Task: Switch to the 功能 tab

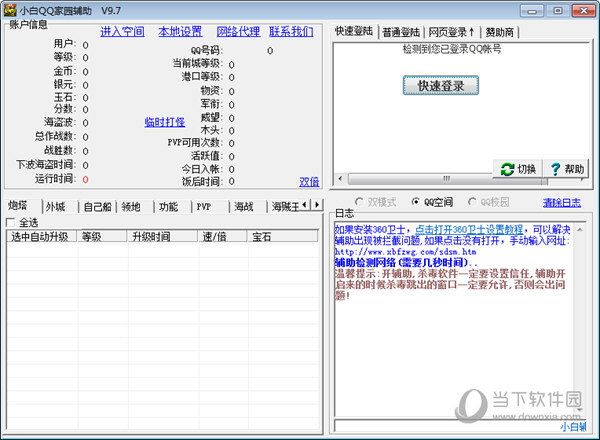Action: click(169, 207)
